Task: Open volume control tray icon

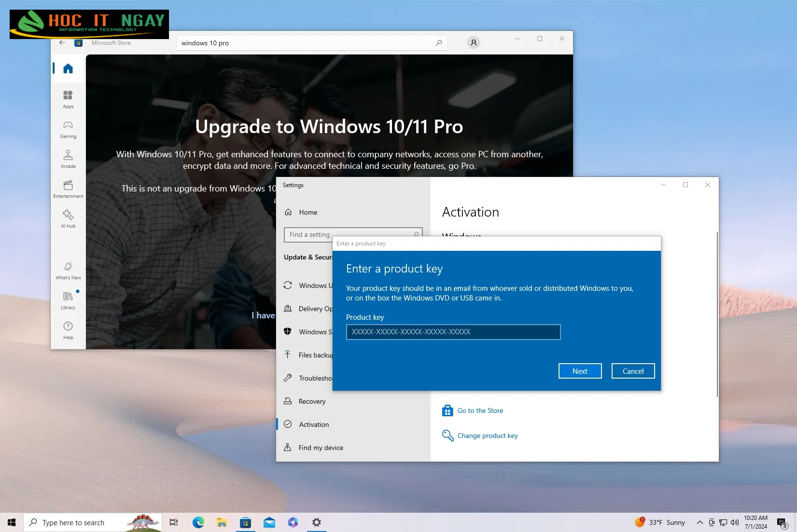Action: (735, 522)
